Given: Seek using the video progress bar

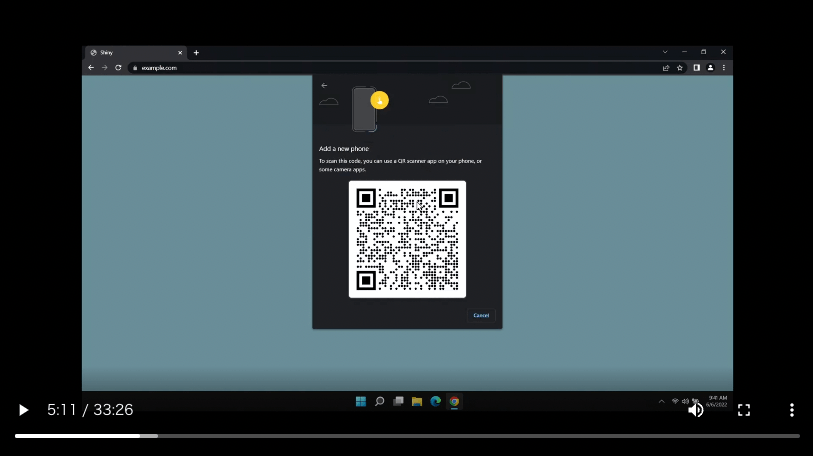Looking at the screenshot, I should pos(407,436).
